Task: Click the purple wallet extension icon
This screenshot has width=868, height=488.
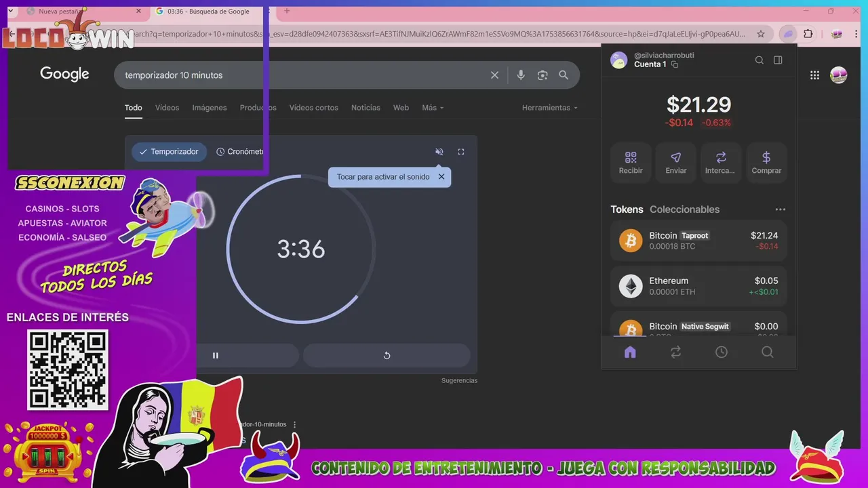Action: (788, 34)
